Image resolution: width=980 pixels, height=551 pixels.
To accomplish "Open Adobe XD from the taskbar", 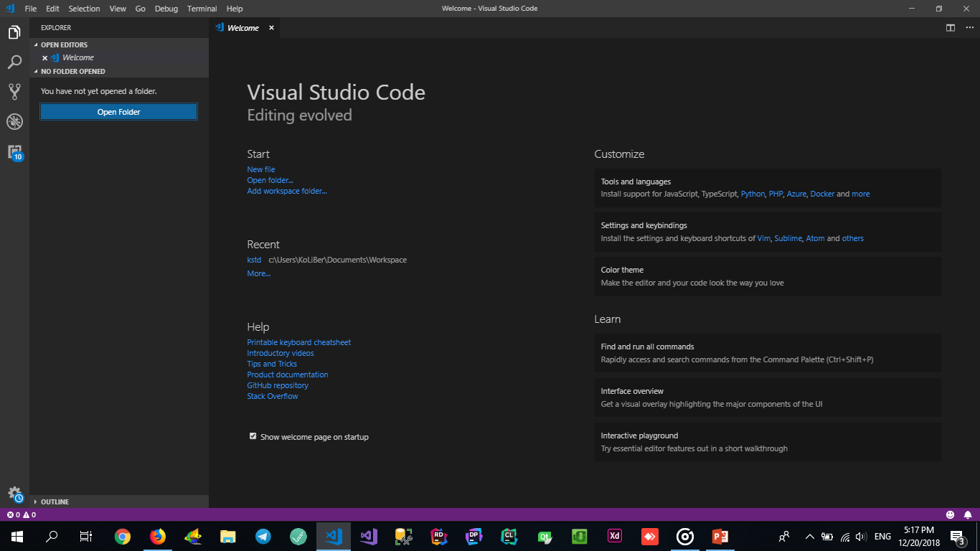I will click(x=615, y=536).
